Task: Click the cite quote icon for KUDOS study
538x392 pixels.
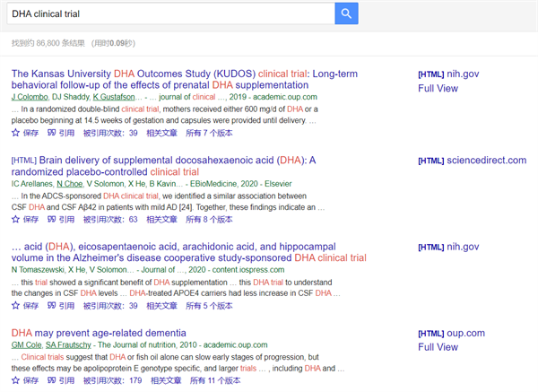Action: [52, 132]
